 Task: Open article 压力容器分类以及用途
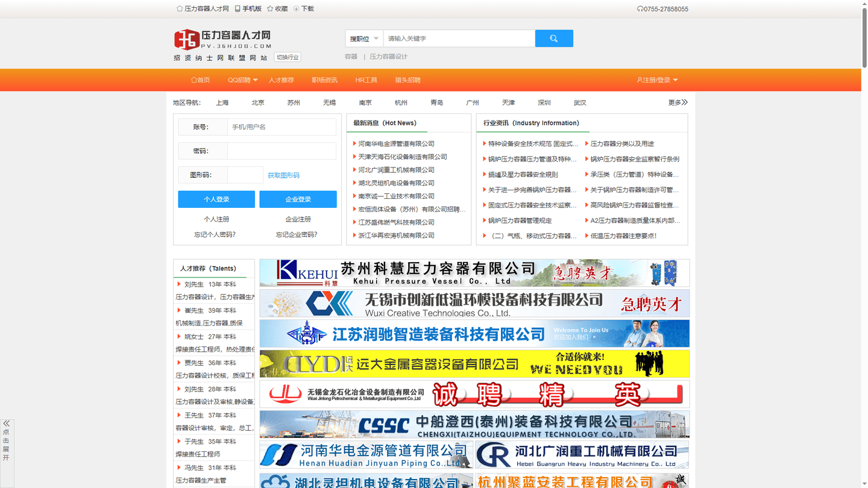(622, 144)
